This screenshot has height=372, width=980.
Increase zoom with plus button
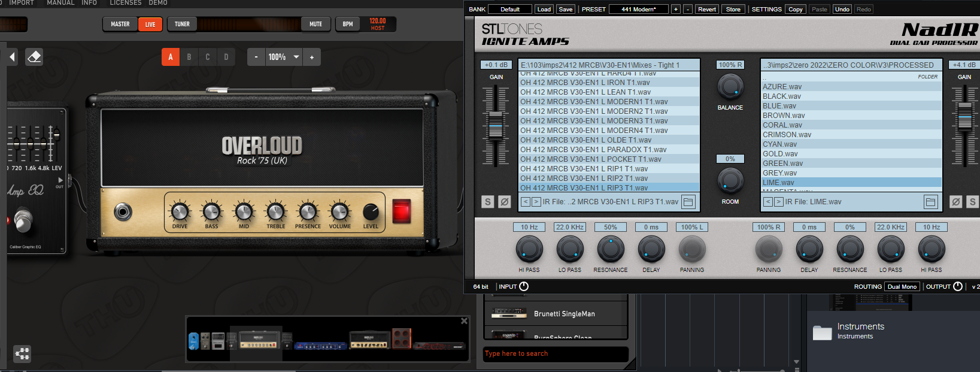pos(312,57)
